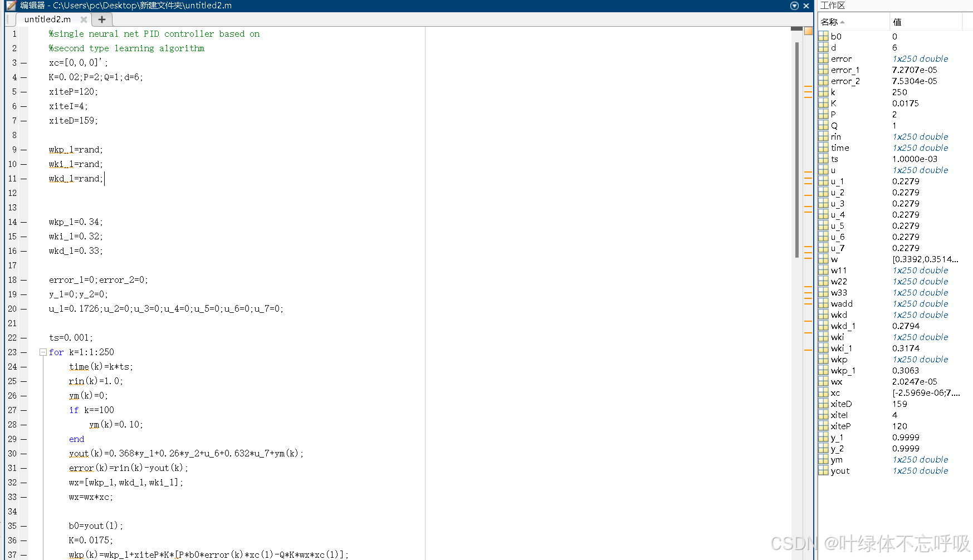Click the editor document icon in title bar

tap(11, 6)
